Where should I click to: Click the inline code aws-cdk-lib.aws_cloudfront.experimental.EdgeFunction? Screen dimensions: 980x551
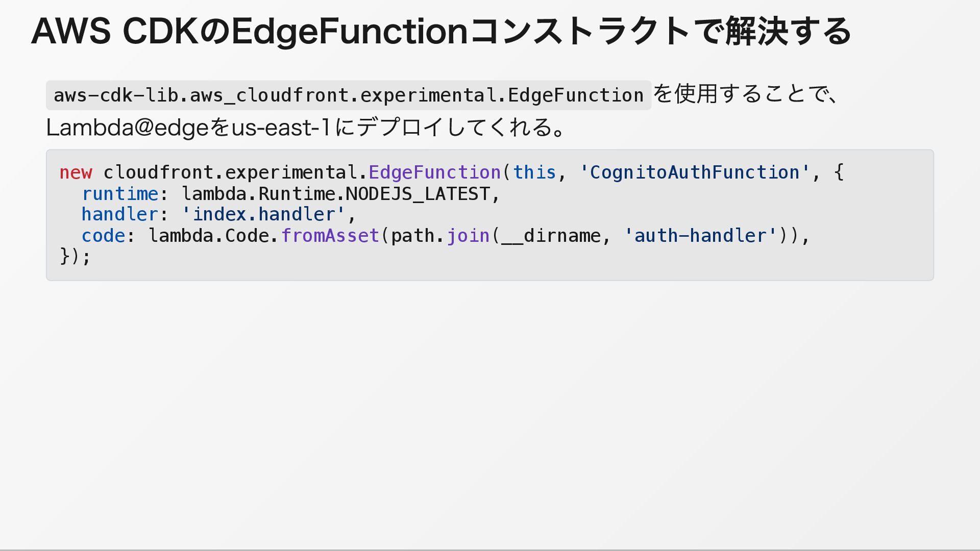click(x=348, y=95)
